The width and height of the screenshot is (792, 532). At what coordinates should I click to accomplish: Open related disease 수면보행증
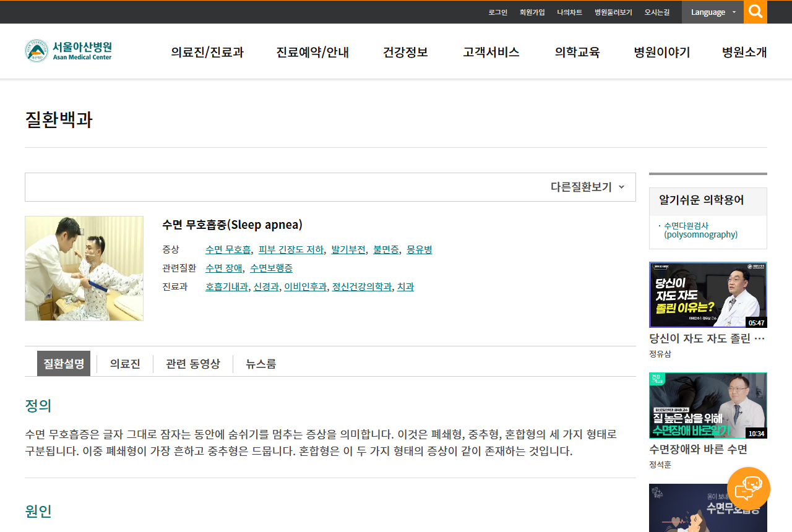coord(272,268)
